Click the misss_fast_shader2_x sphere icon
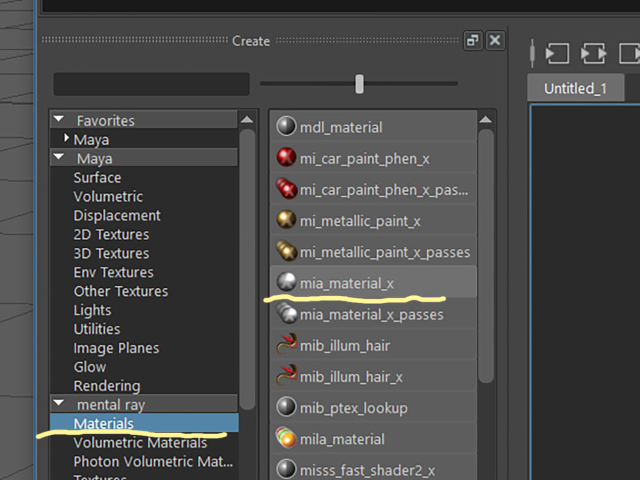This screenshot has width=640, height=480. 286,469
